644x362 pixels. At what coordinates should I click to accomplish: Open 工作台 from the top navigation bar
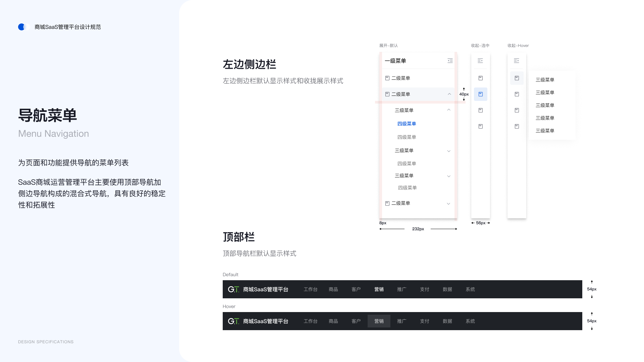pos(310,289)
